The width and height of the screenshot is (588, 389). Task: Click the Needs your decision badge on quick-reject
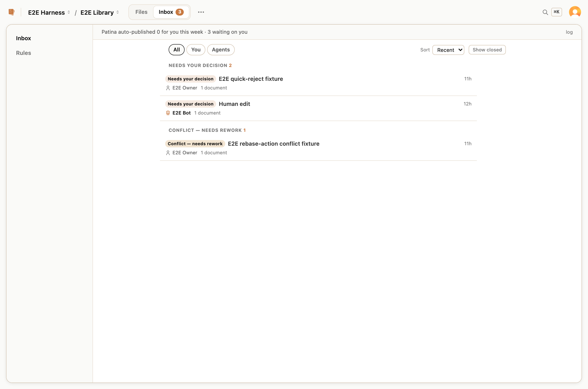[190, 79]
